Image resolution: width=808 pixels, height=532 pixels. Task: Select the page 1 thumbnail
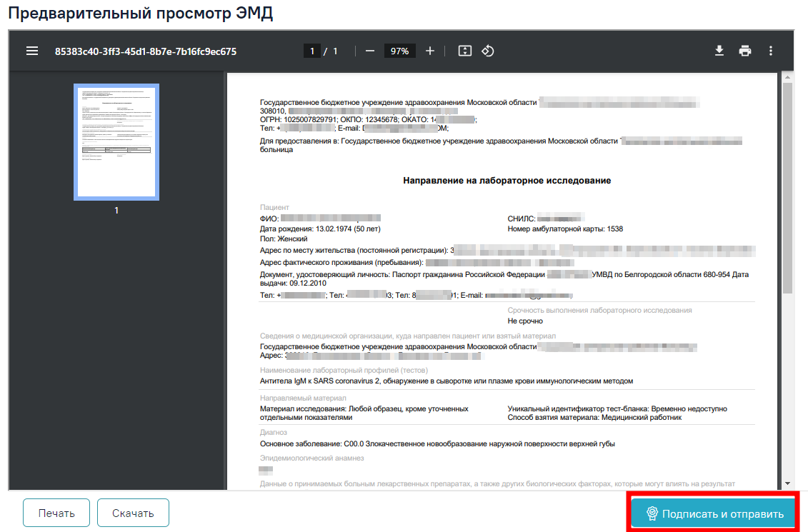pyautogui.click(x=116, y=141)
